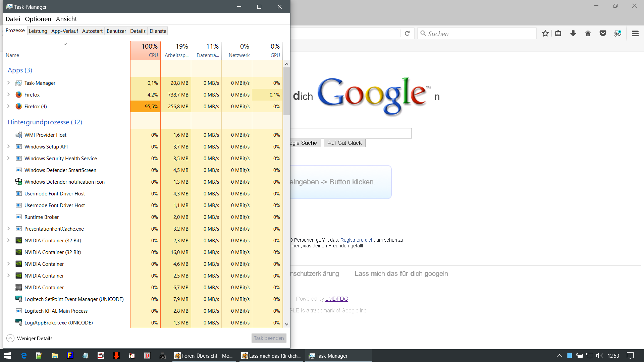
Task: Expand the Windows Setup API process
Action: click(x=9, y=146)
